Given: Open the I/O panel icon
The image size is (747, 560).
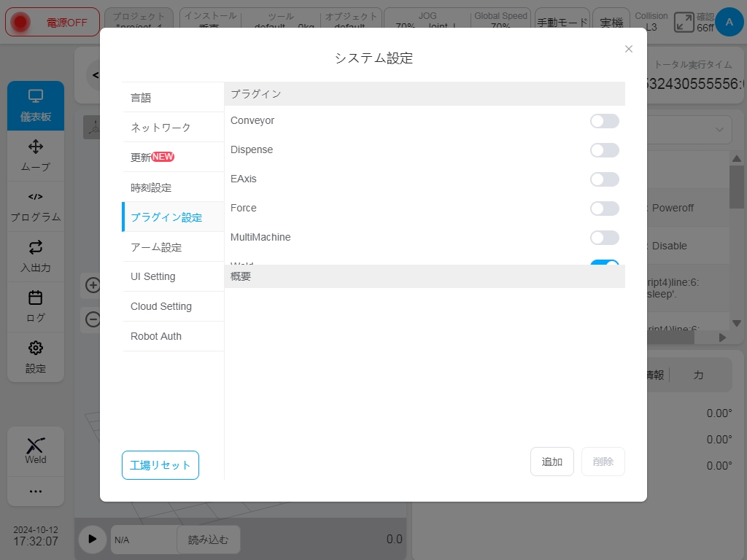Looking at the screenshot, I should pyautogui.click(x=36, y=247).
